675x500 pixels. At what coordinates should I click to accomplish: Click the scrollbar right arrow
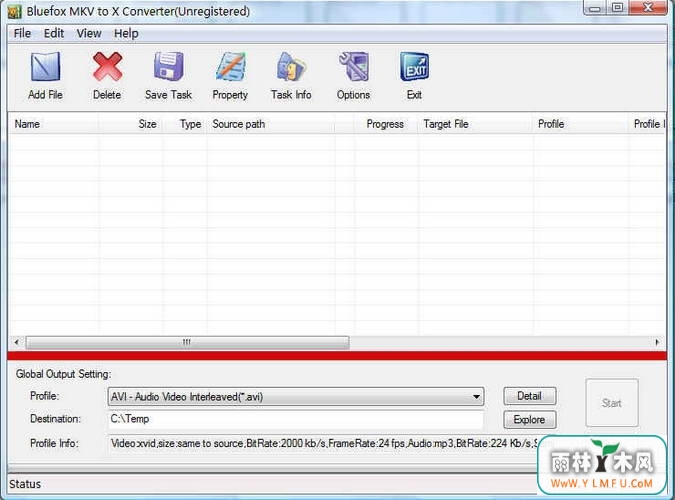click(657, 342)
